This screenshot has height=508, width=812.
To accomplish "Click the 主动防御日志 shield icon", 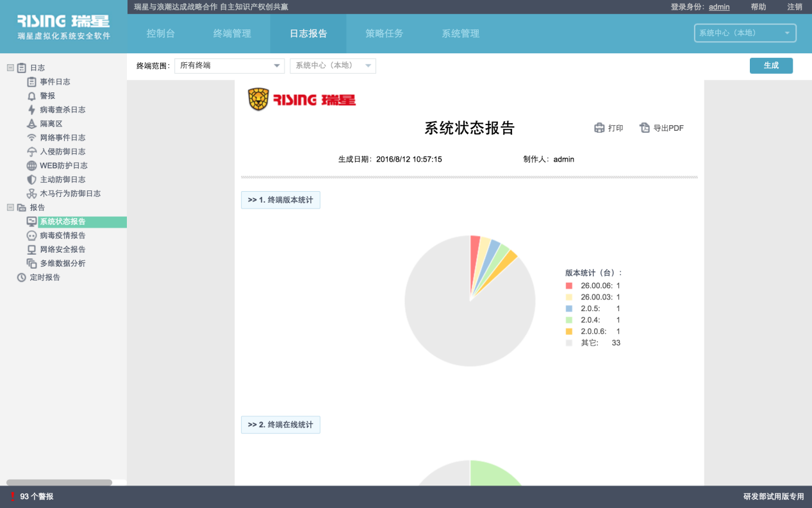I will click(x=31, y=180).
